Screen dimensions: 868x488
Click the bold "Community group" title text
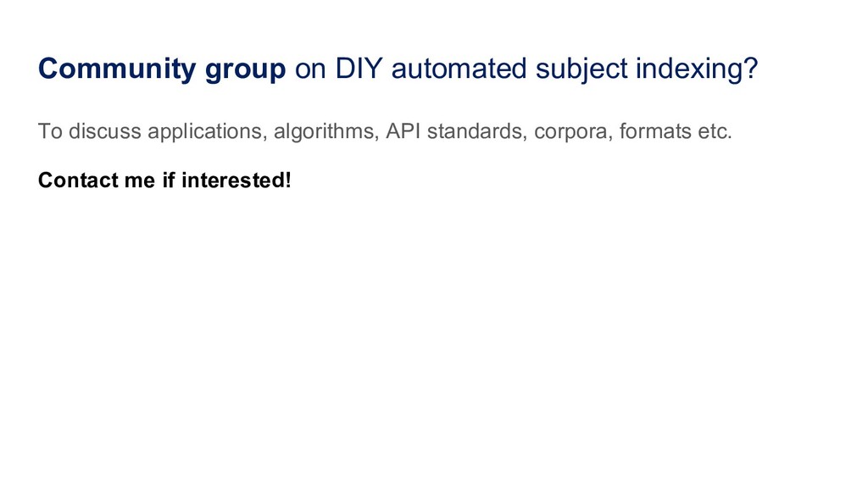(162, 69)
